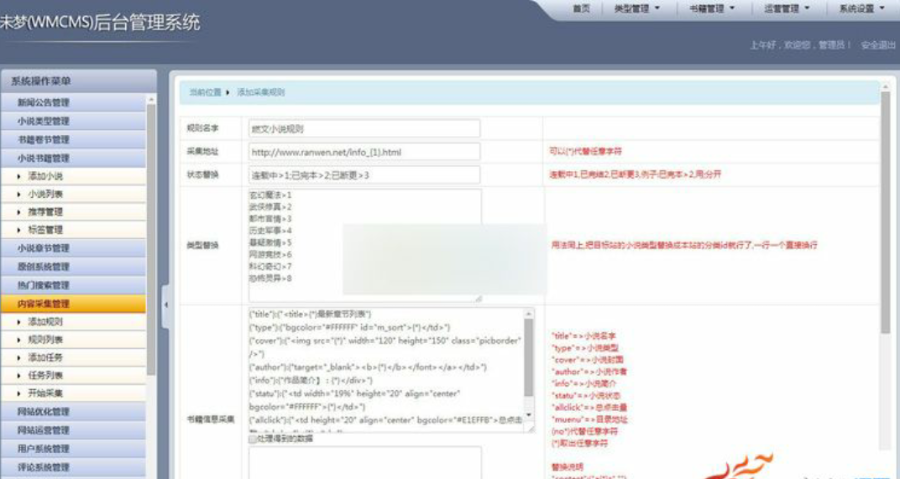Open 添加任务 in sidebar
The width and height of the screenshot is (900, 479).
73,357
